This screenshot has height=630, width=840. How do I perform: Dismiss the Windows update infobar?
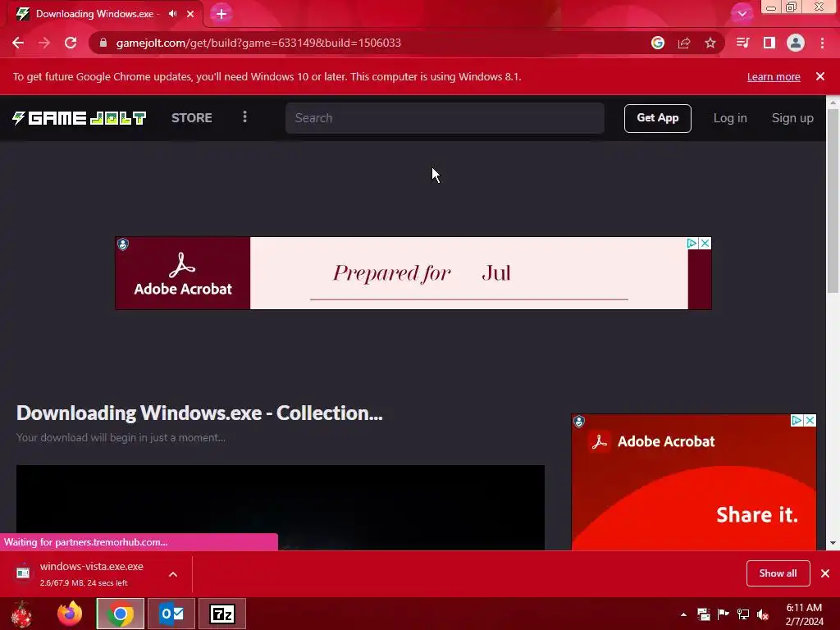(820, 76)
